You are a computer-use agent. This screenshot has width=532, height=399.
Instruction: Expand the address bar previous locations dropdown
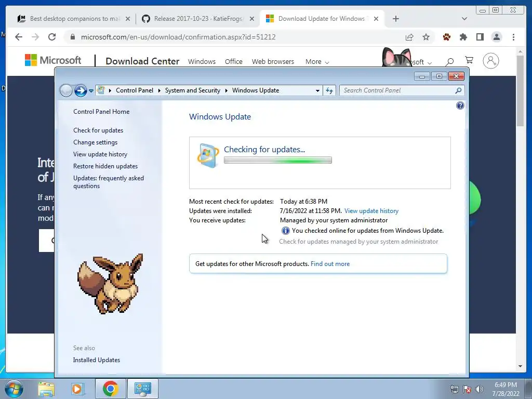(x=317, y=90)
